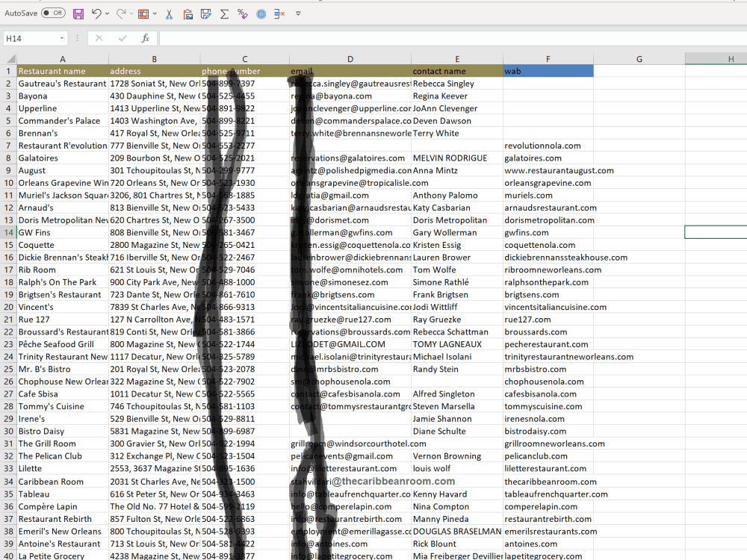Select column F header
Screen dimensions: 747x560
(x=548, y=59)
